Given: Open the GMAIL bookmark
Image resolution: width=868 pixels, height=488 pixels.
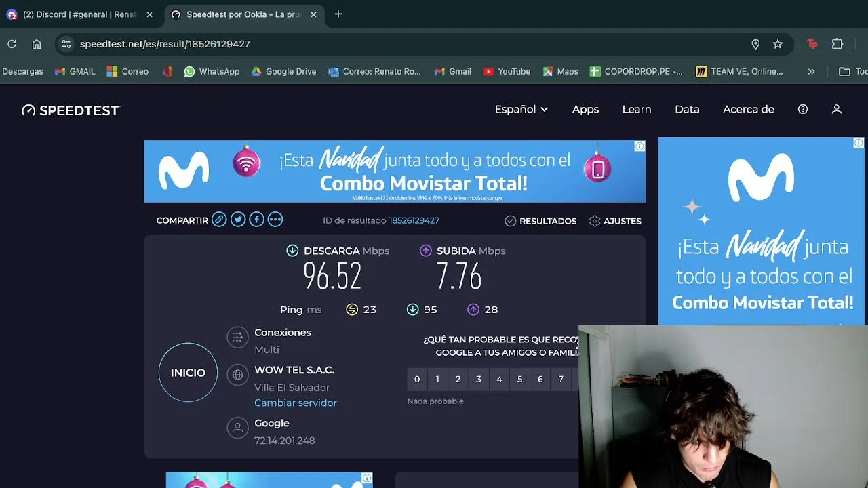Looking at the screenshot, I should pos(75,71).
